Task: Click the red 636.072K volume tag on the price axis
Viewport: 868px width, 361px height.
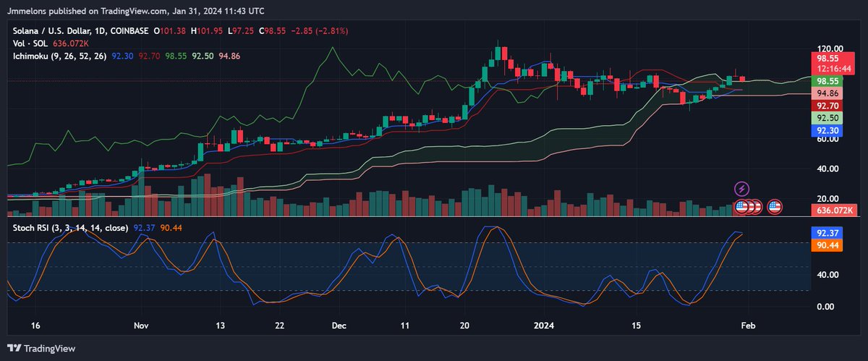Action: pos(834,211)
